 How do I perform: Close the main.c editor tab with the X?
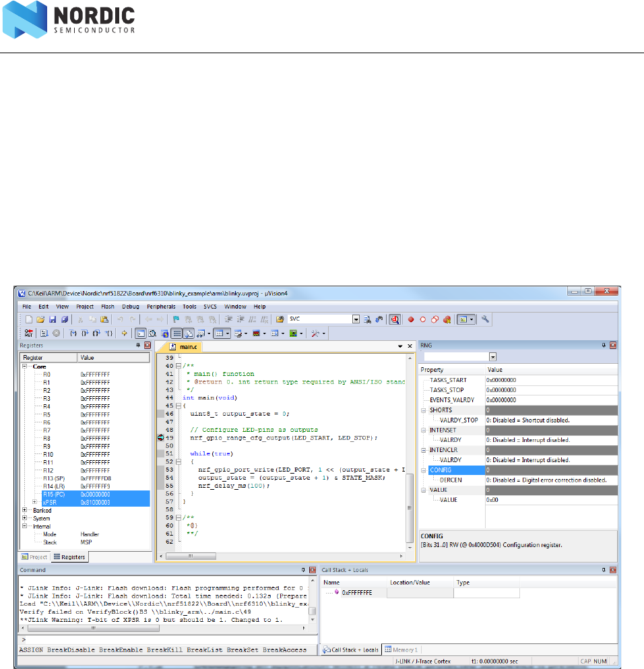point(410,346)
